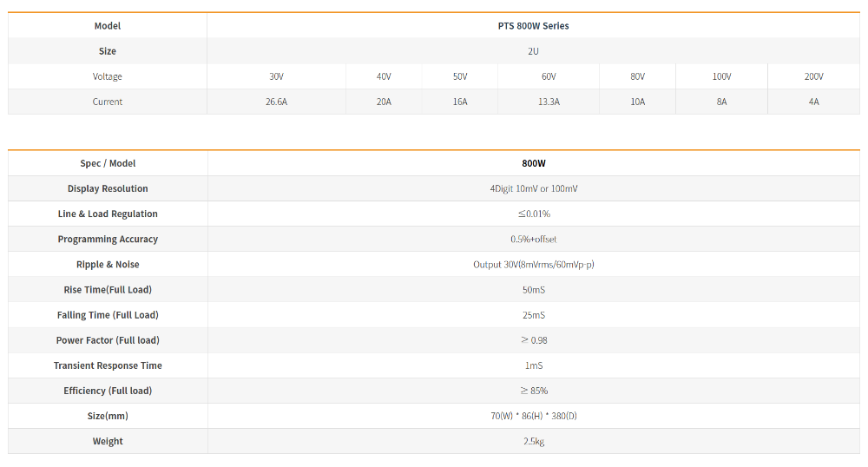This screenshot has height=467, width=868.
Task: Click the 200V voltage cell
Action: coord(813,76)
